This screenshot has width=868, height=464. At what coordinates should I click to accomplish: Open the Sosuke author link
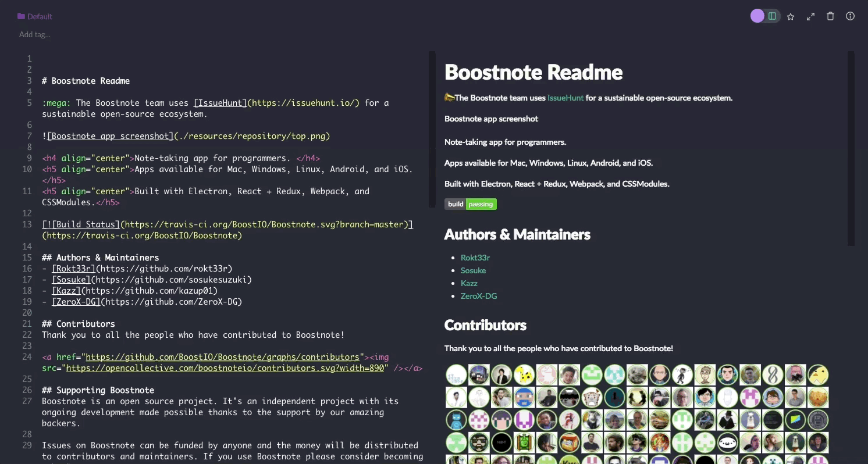click(473, 270)
